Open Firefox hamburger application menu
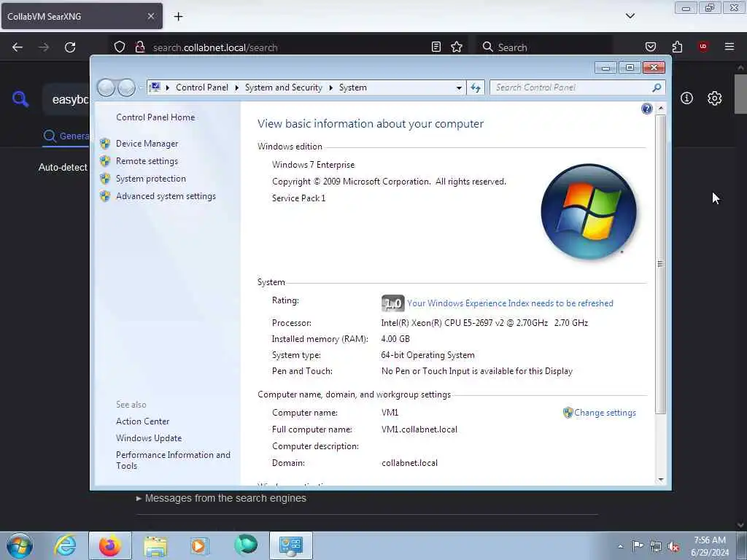 coord(729,47)
